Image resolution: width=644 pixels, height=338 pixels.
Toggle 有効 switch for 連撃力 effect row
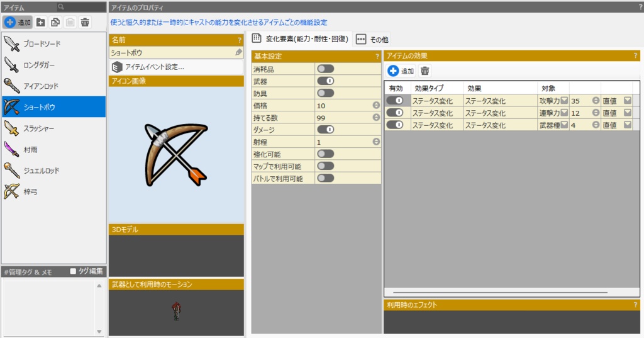pyautogui.click(x=395, y=112)
